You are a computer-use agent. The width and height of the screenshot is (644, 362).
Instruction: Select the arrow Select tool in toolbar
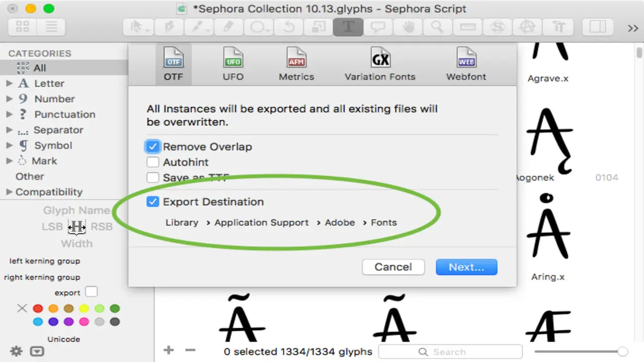tap(138, 27)
